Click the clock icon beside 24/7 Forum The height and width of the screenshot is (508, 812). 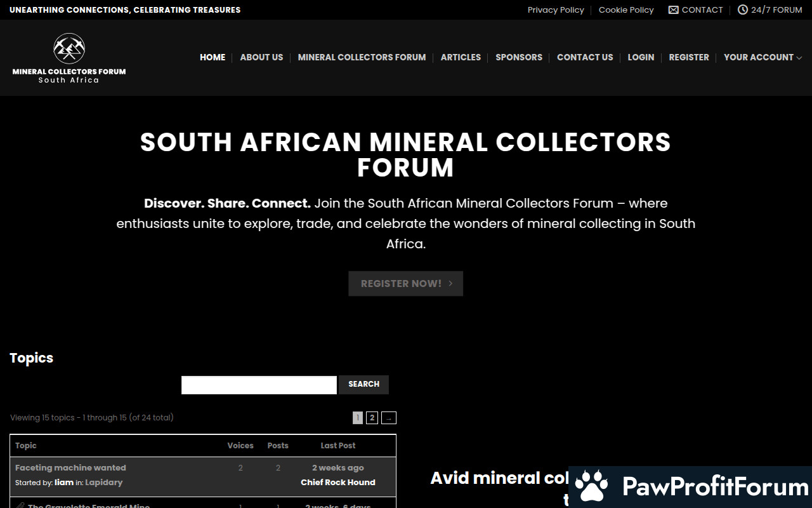(x=742, y=10)
